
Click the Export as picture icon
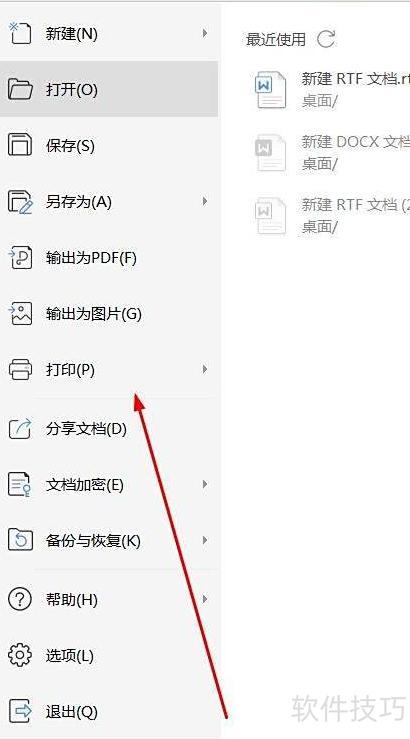(20, 314)
